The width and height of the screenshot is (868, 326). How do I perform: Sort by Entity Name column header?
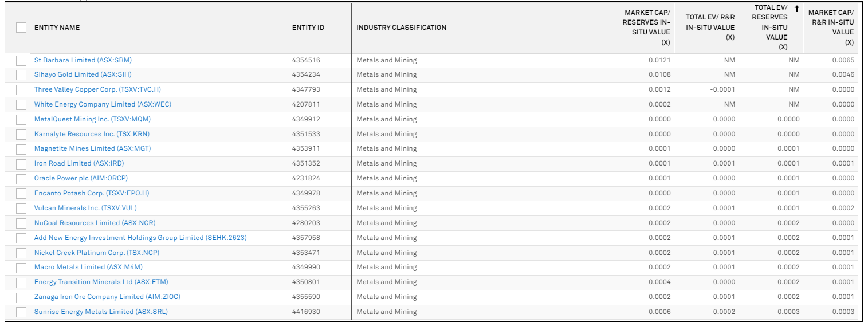[57, 28]
